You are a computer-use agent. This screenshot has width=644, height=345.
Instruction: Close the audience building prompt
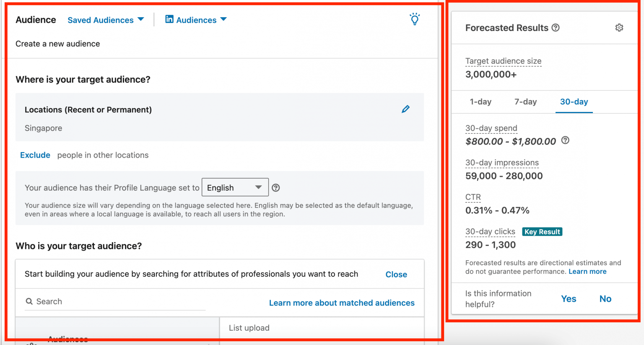(x=396, y=274)
